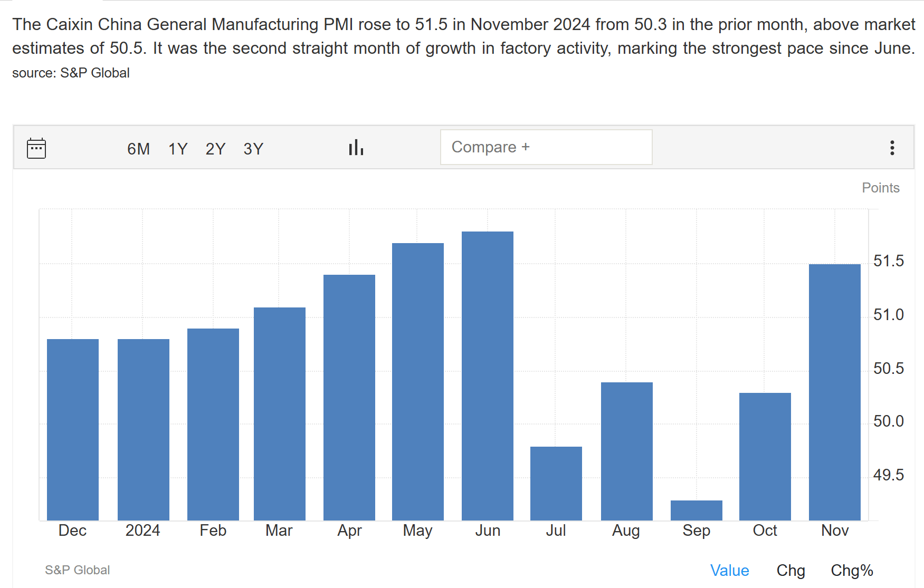Select the 2Y time range

[215, 149]
